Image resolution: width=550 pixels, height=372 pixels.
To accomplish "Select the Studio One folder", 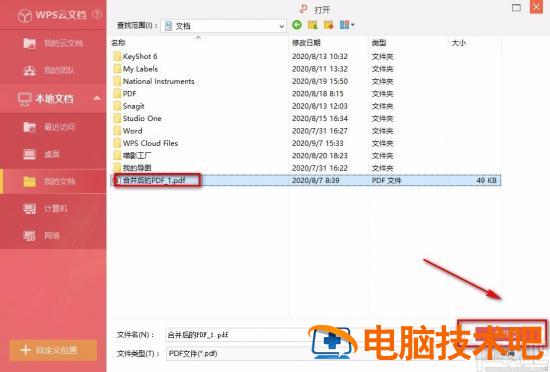I will click(137, 119).
